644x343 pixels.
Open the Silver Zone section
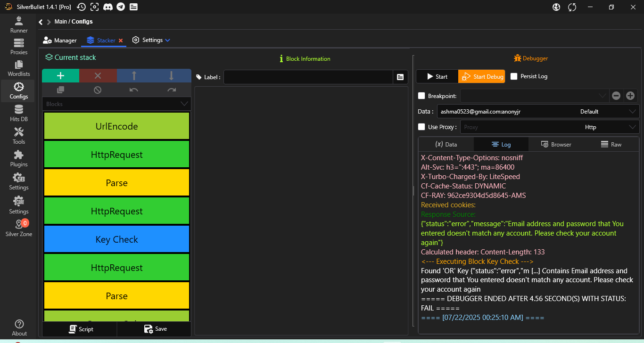pyautogui.click(x=19, y=228)
